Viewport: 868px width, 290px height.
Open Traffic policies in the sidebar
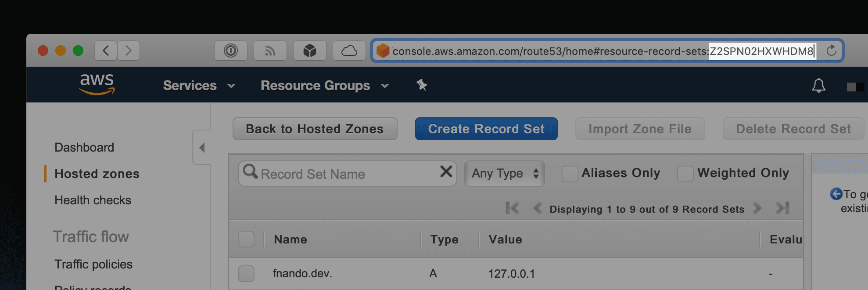coord(93,264)
